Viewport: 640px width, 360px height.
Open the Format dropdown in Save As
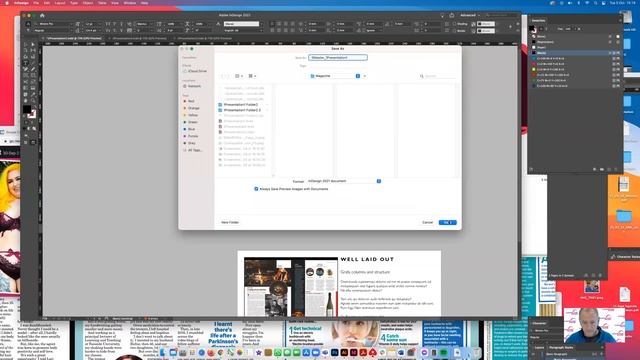pyautogui.click(x=344, y=181)
